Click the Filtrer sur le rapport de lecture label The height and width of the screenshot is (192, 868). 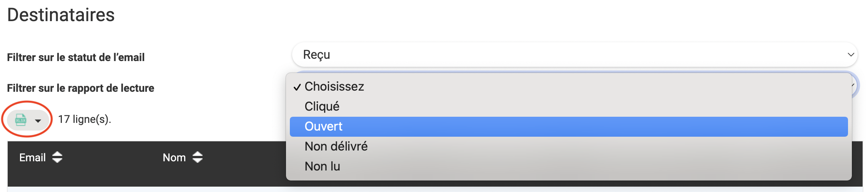pyautogui.click(x=80, y=88)
